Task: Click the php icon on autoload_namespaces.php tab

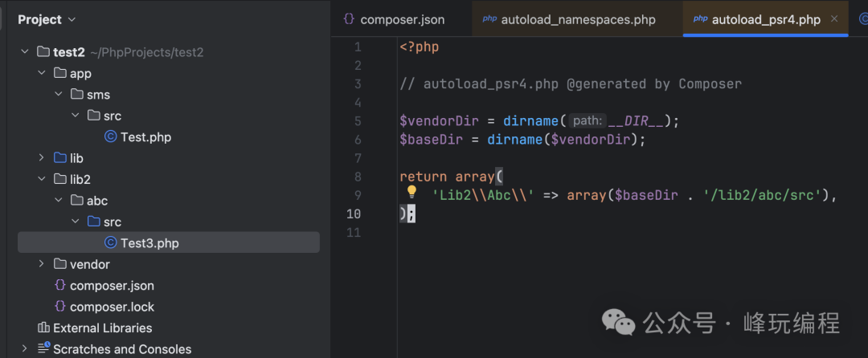Action: tap(489, 19)
